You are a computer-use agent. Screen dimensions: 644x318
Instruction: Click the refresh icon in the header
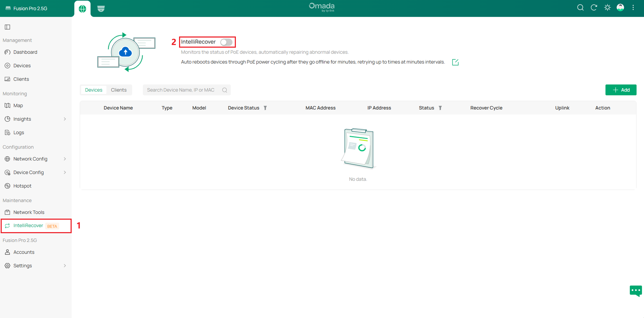click(x=594, y=8)
